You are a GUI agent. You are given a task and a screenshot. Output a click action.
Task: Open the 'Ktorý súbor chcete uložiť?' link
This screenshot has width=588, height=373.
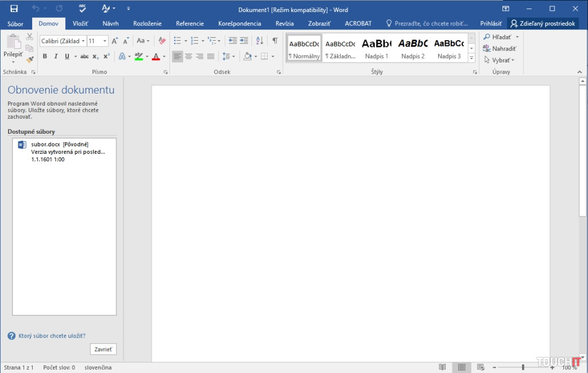coord(51,336)
